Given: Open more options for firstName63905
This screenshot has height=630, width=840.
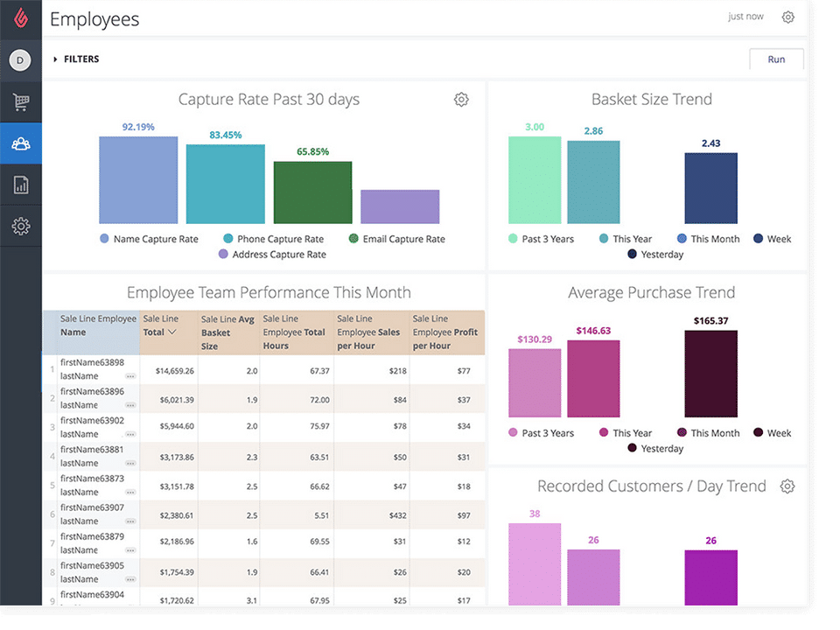Looking at the screenshot, I should pos(130,579).
